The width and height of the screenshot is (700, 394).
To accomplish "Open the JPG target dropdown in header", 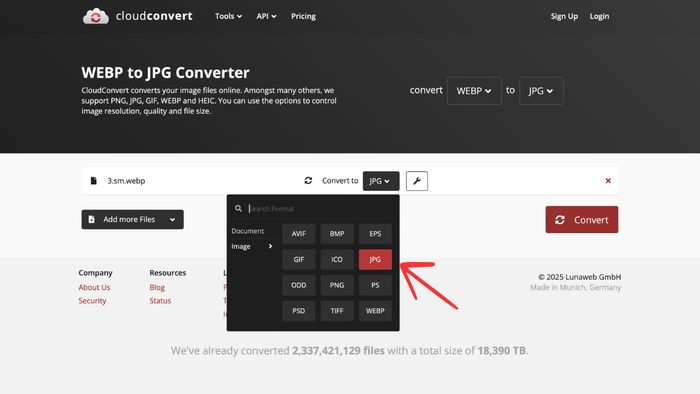I will [541, 91].
